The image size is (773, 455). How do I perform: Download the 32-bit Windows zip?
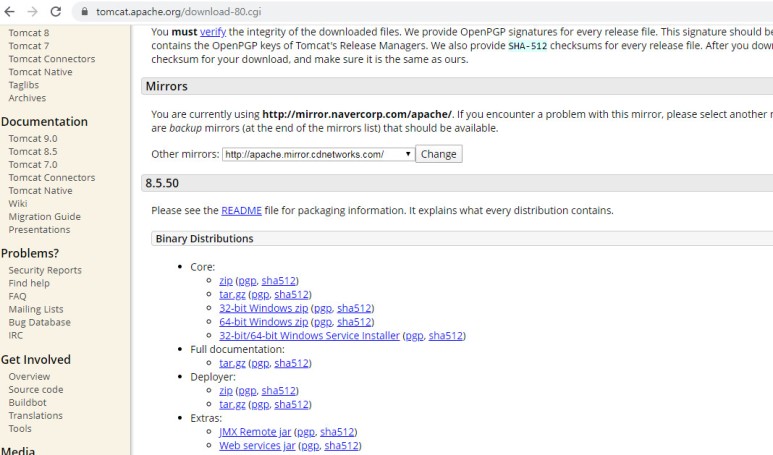click(264, 308)
